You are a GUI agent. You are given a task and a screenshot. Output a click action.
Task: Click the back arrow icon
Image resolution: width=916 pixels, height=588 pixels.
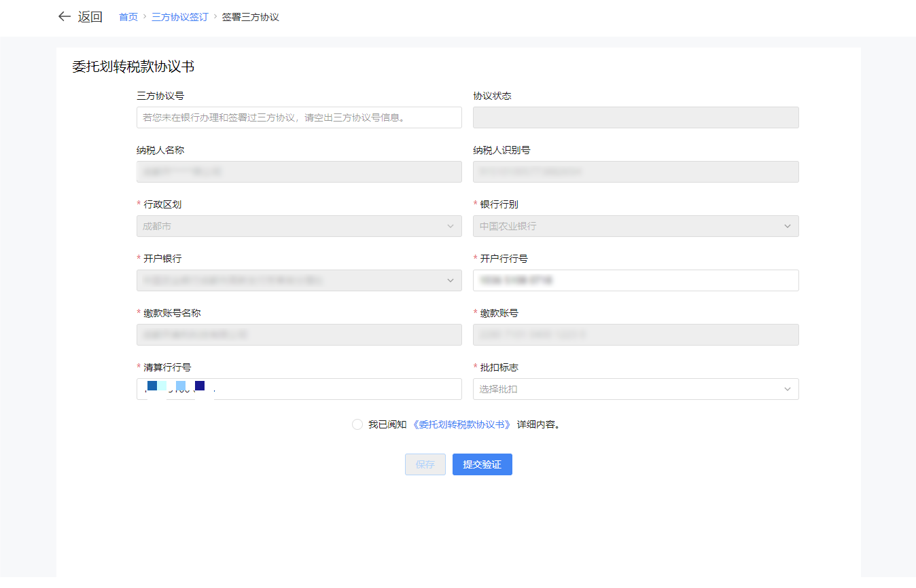[x=65, y=17]
